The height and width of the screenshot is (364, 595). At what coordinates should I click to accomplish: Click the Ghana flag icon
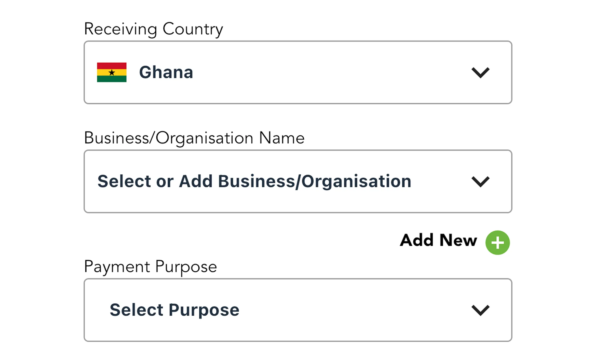click(112, 72)
